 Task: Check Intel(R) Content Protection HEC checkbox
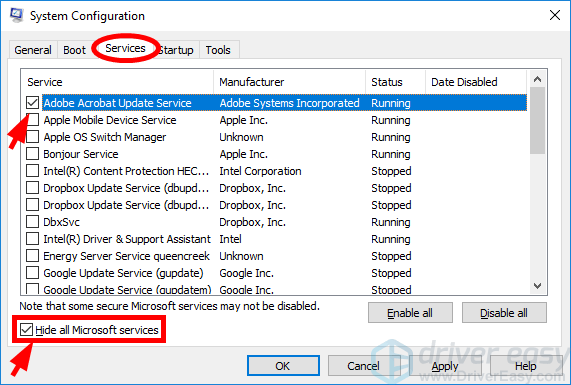32,171
